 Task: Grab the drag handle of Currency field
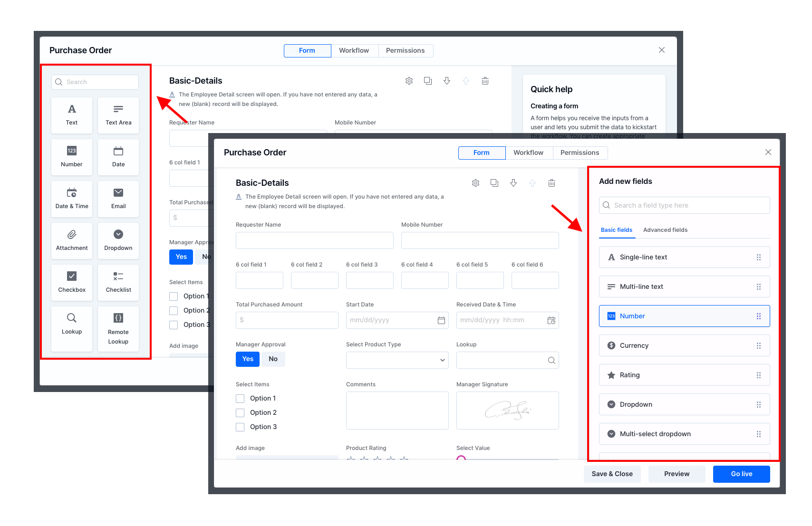click(x=759, y=345)
